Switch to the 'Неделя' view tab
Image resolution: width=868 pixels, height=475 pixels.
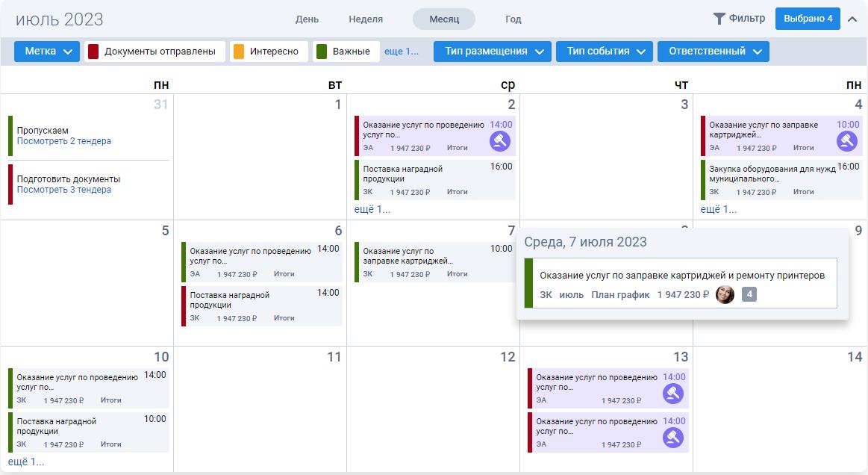[366, 19]
